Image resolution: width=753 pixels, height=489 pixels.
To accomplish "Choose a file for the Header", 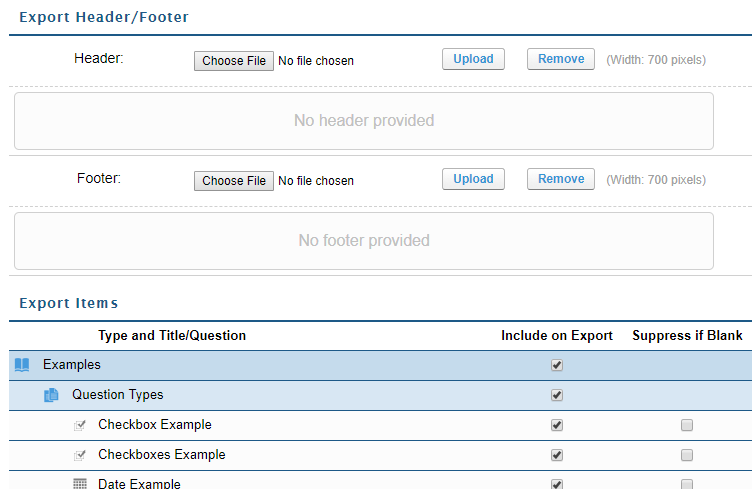I will pos(234,61).
